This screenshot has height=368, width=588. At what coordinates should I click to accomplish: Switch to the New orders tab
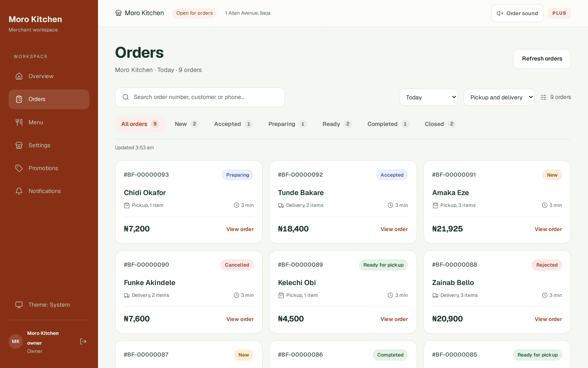click(187, 124)
